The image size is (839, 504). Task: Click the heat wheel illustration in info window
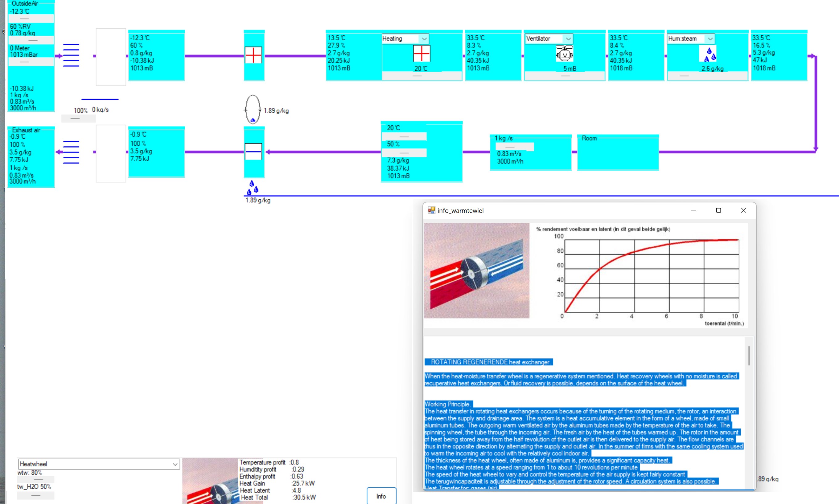476,271
